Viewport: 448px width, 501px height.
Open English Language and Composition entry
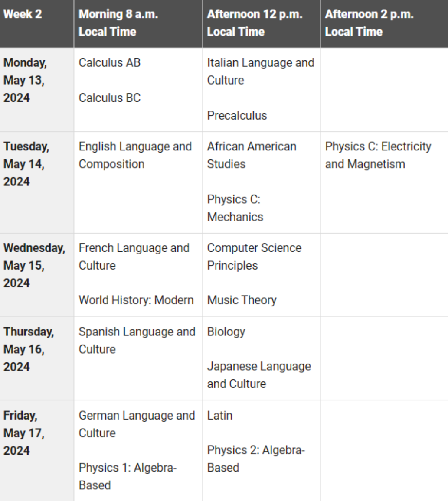tap(135, 156)
